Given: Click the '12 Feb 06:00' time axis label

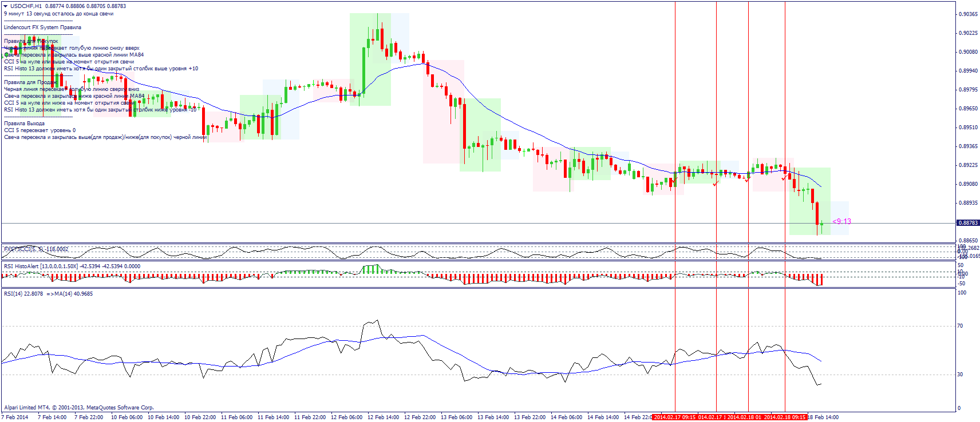Looking at the screenshot, I should [346, 417].
